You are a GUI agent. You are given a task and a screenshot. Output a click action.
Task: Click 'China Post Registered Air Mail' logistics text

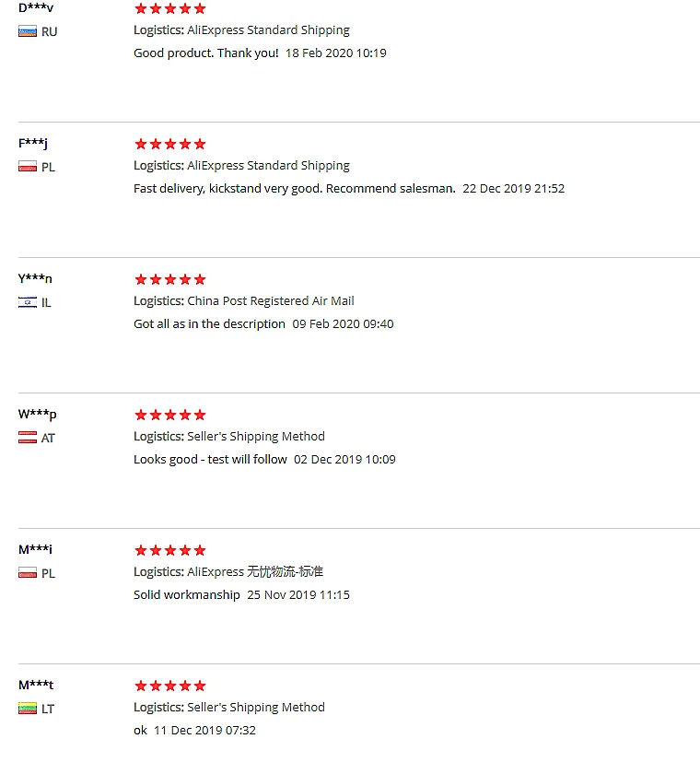click(x=270, y=301)
